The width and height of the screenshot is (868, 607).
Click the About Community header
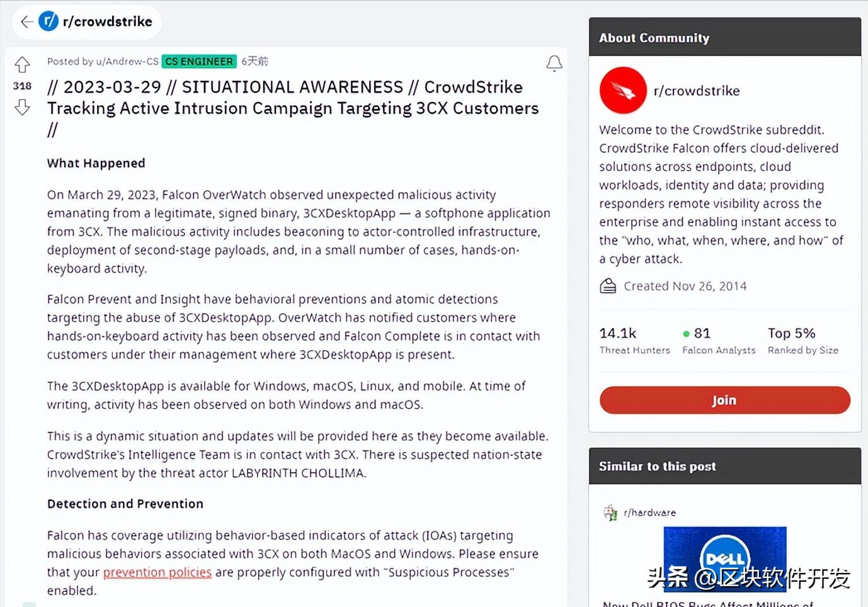tap(653, 37)
